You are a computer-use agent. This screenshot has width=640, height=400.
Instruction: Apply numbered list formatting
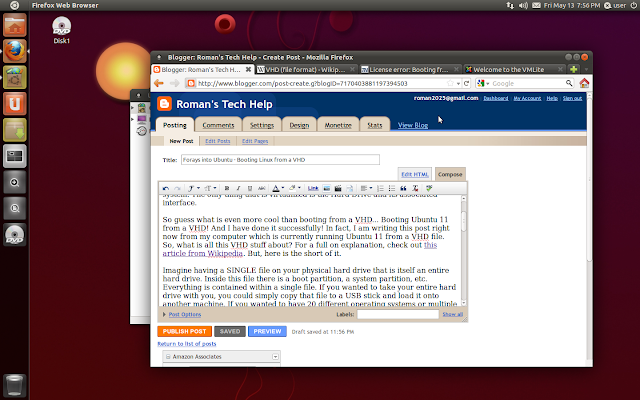coord(380,188)
